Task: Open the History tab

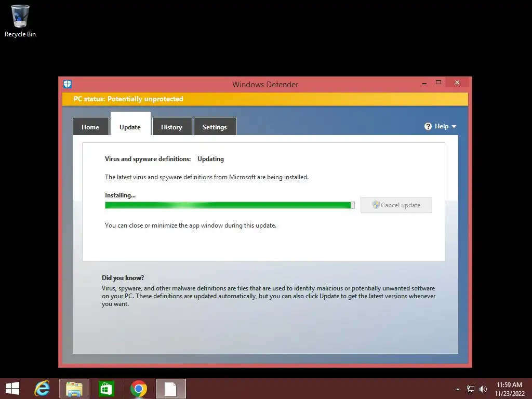Action: [171, 127]
